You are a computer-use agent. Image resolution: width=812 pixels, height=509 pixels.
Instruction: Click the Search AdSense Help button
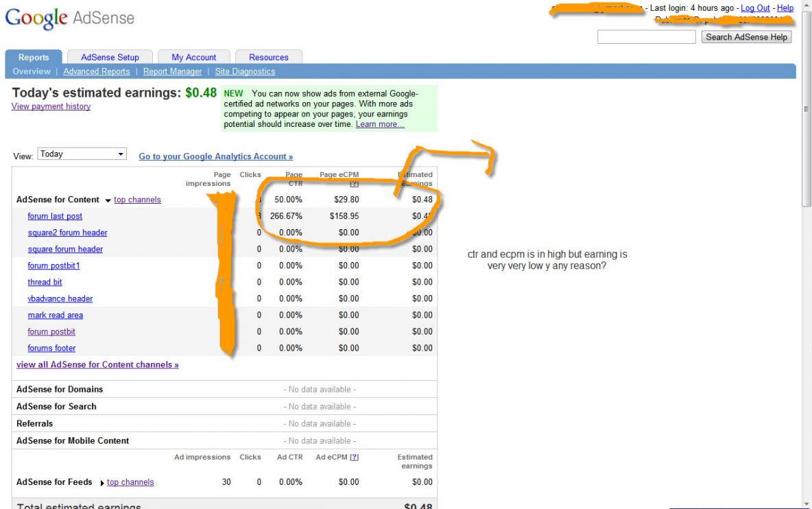(x=746, y=37)
